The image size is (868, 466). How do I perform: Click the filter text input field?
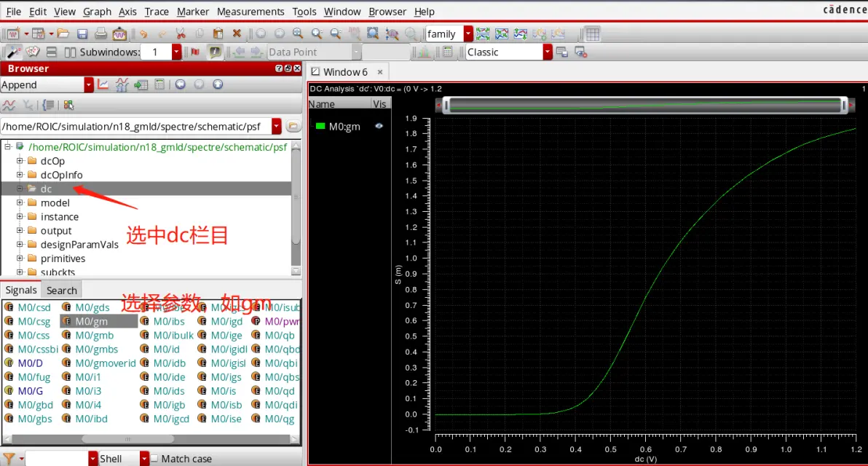click(x=57, y=458)
